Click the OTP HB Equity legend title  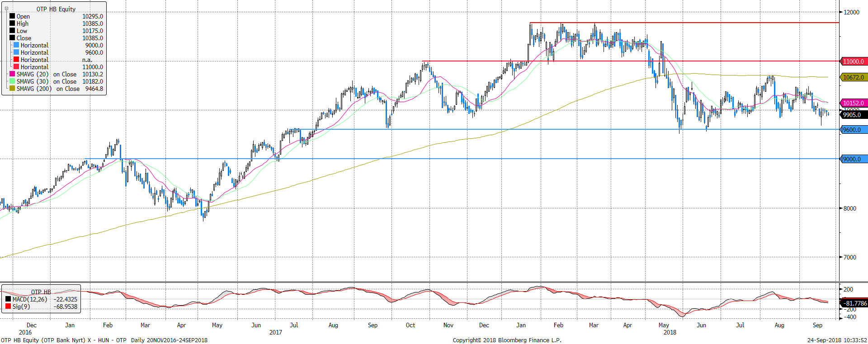56,9
